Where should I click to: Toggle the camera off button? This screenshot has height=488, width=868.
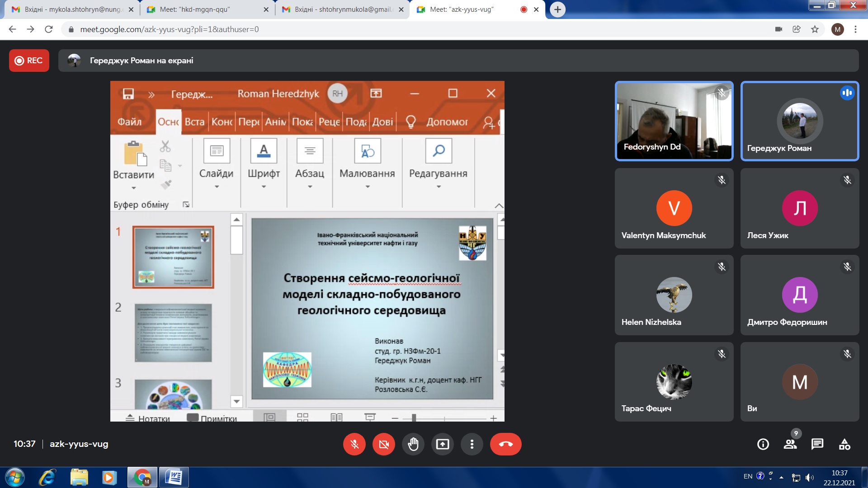tap(383, 444)
